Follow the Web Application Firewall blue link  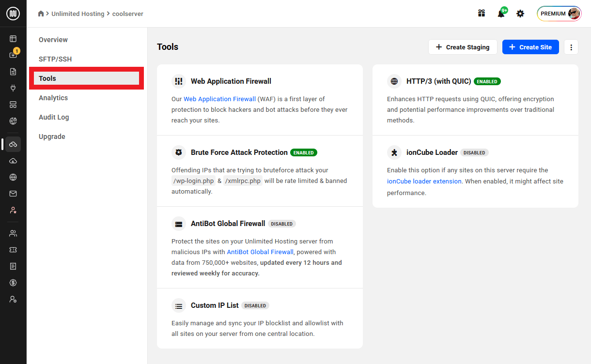point(219,99)
